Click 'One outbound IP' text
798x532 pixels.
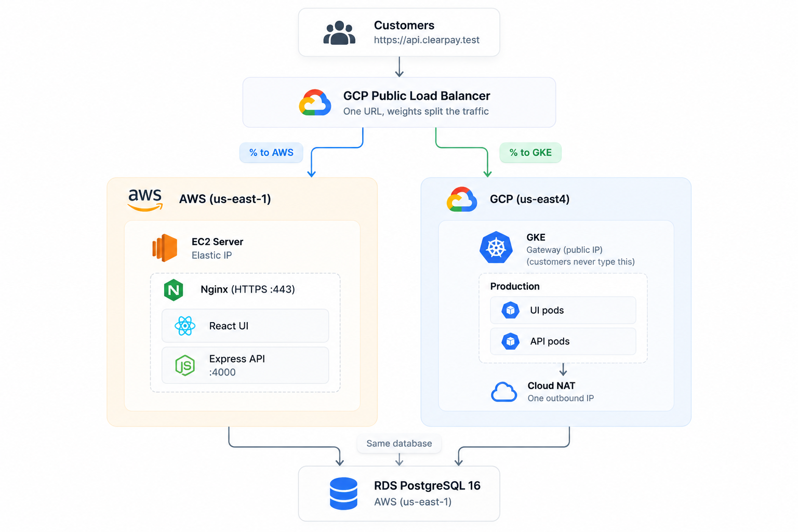(x=561, y=398)
